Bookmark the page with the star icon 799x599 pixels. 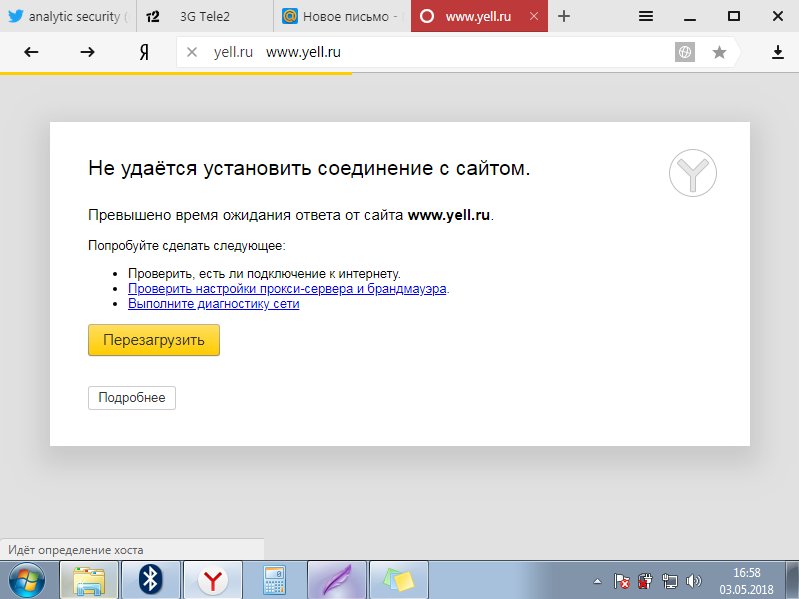click(x=719, y=52)
